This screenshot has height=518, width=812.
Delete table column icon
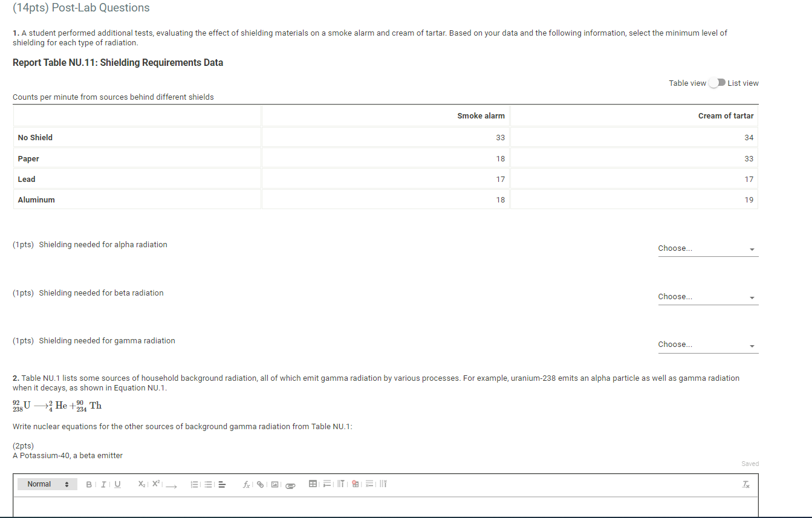[383, 484]
